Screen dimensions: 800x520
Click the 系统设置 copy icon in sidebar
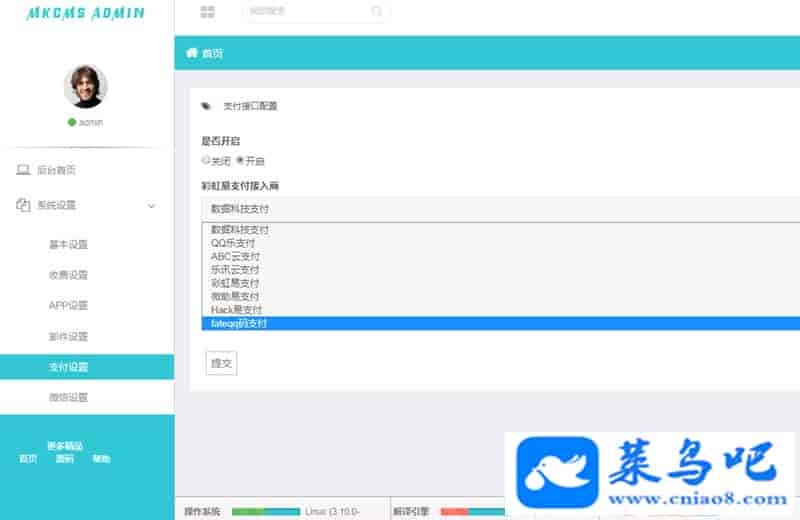click(23, 205)
